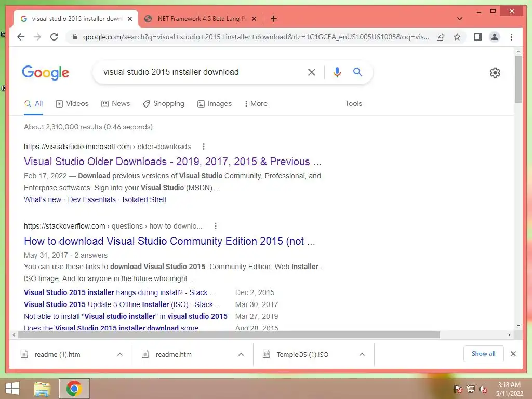Toggle the Chrome side panel icon
This screenshot has height=399, width=532.
[x=478, y=37]
